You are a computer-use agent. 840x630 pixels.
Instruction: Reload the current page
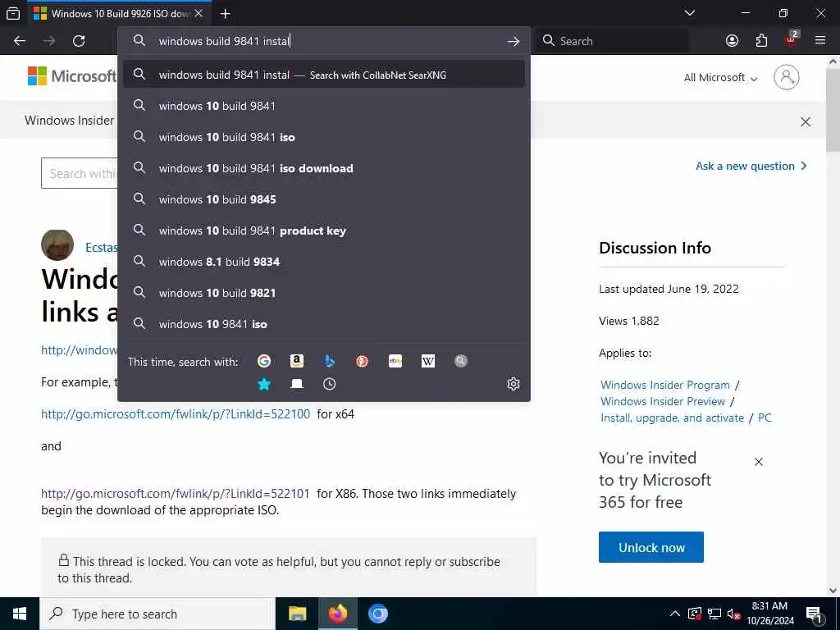click(x=79, y=41)
